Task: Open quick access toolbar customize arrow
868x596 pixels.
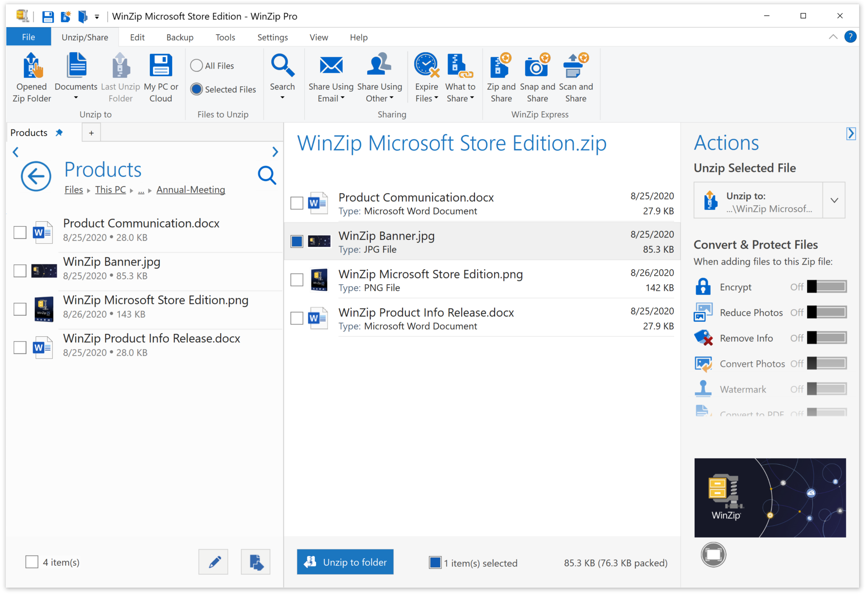Action: point(97,17)
